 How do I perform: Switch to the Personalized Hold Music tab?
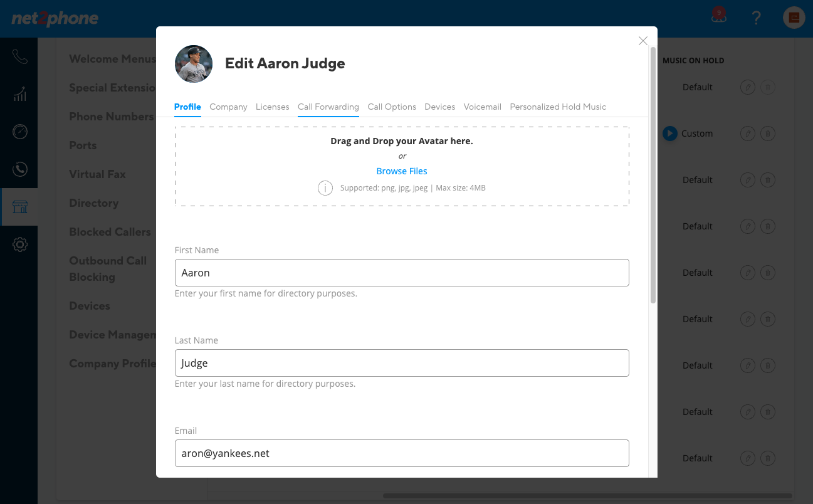pos(558,107)
